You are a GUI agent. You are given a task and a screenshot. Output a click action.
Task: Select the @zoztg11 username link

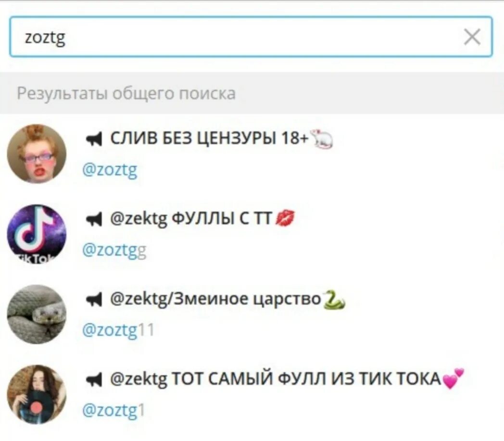click(118, 330)
